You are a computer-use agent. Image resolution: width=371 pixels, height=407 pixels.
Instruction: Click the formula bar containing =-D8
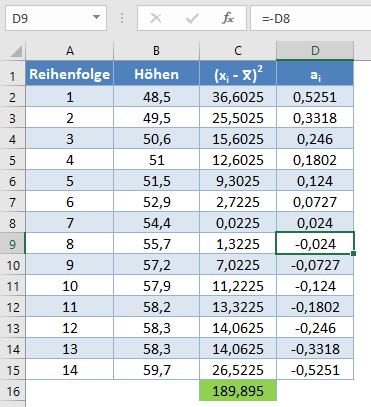coord(311,18)
